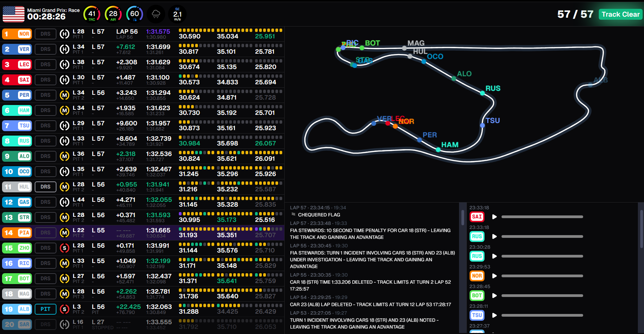Click NOR's purple 1:31.575 last lap time
Image resolution: width=644 pixels, height=334 pixels.
coord(158,32)
